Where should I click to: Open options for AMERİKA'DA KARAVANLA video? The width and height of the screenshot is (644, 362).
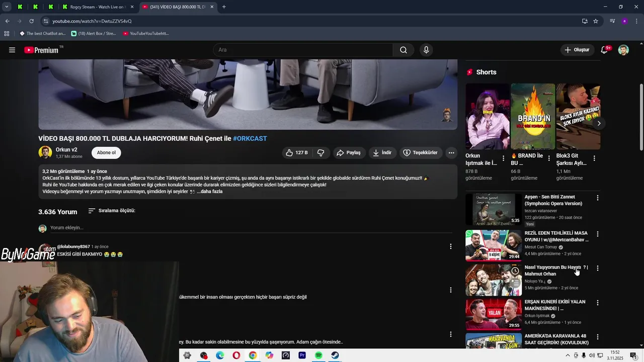[x=598, y=337]
